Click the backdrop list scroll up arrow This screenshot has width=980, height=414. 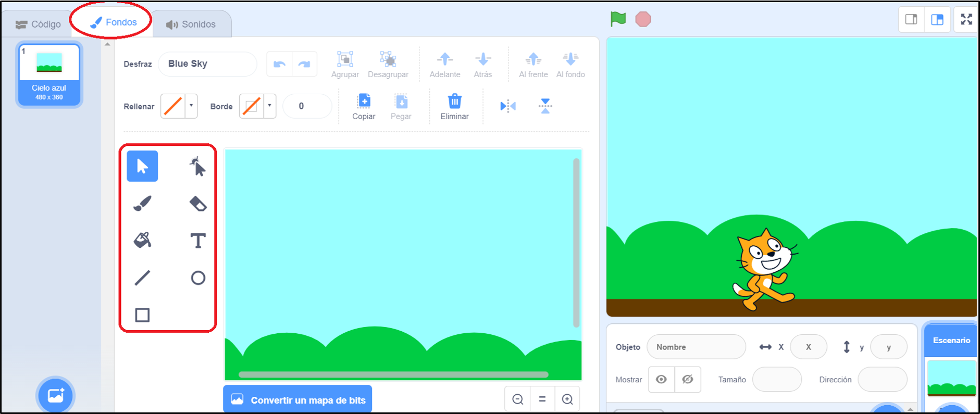pos(107,44)
